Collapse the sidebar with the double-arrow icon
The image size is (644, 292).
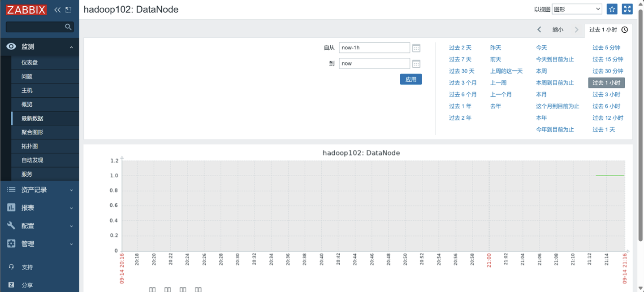pyautogui.click(x=57, y=9)
